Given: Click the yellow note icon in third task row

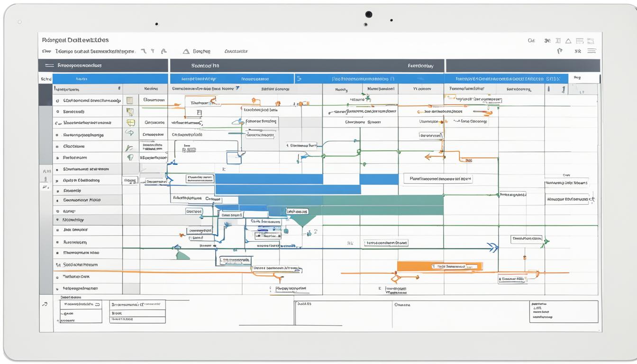Looking at the screenshot, I should pos(130,123).
